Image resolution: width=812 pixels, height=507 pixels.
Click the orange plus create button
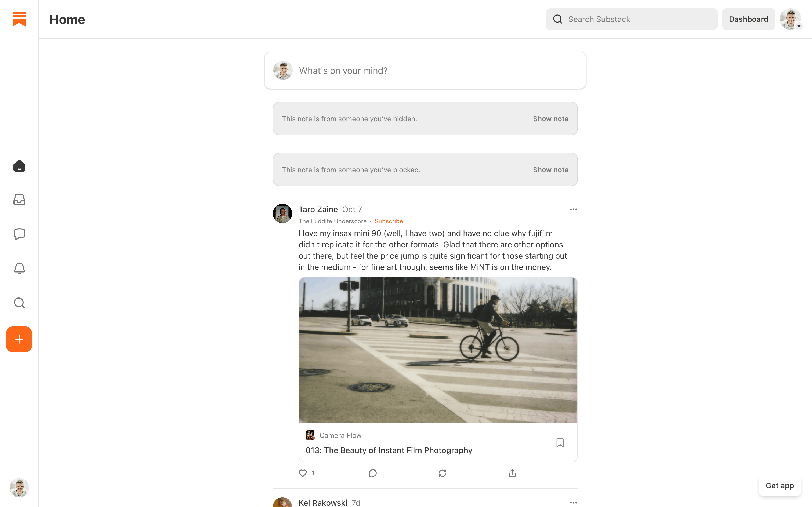(x=19, y=339)
